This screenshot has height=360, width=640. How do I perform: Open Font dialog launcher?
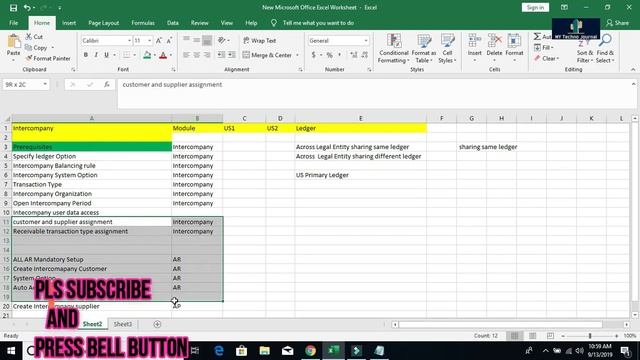[173, 70]
